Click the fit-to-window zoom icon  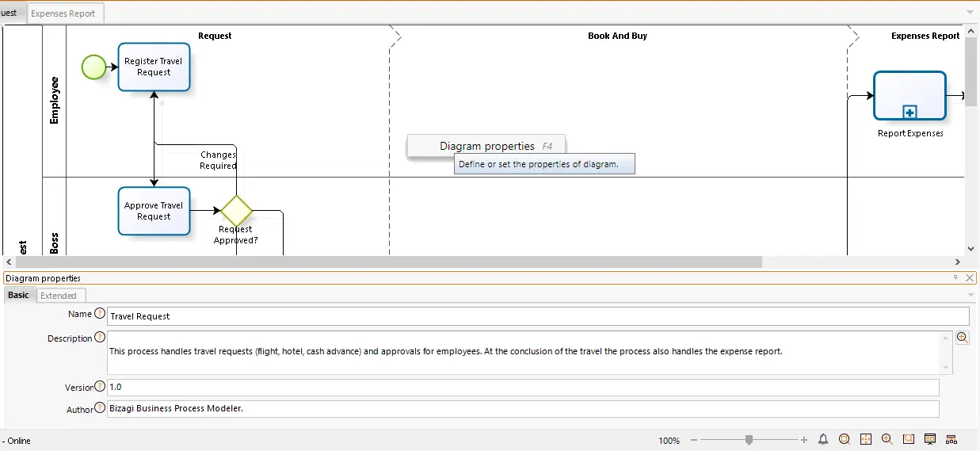845,440
